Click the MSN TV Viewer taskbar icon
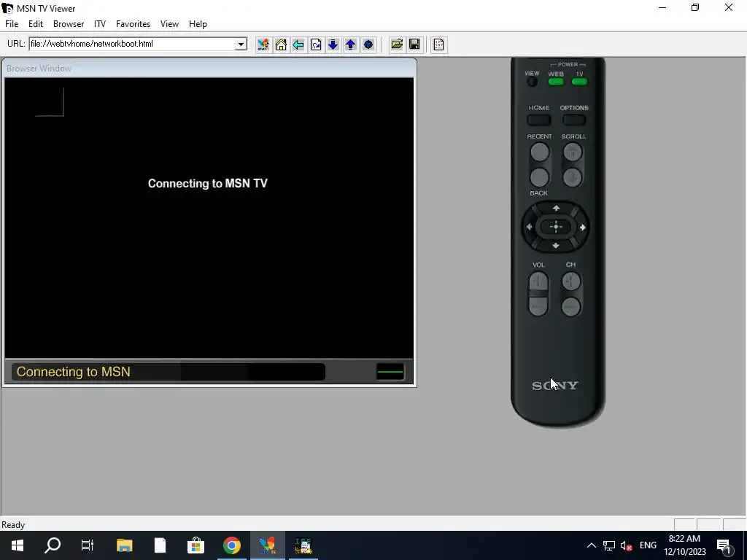 coord(267,545)
